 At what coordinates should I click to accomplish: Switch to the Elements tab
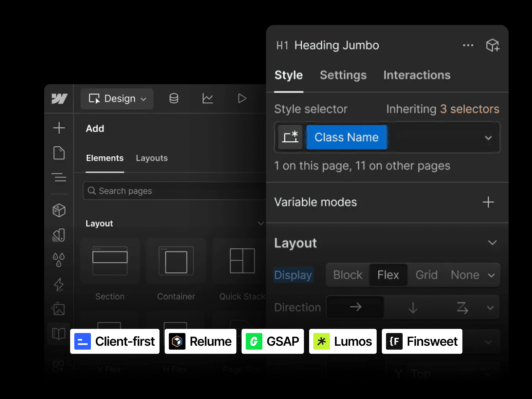[x=105, y=158]
